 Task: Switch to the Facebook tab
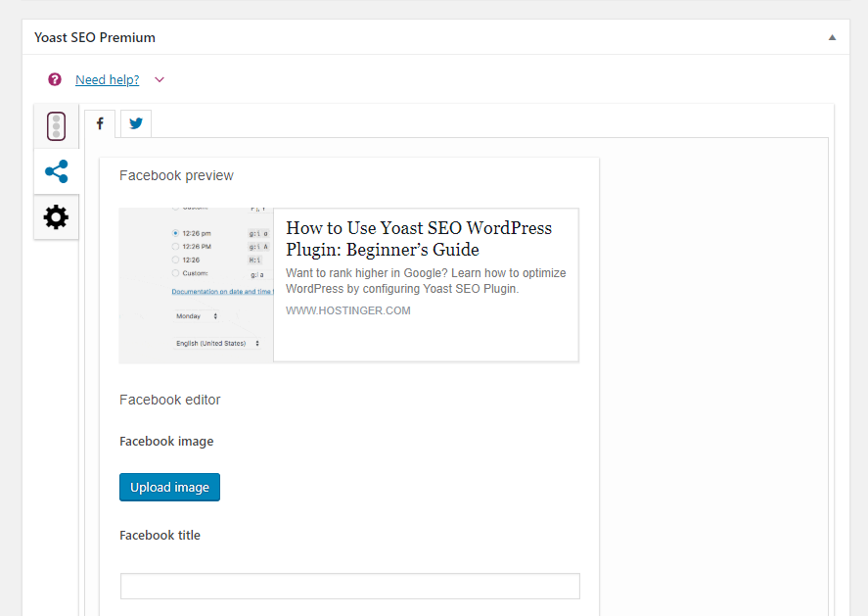(x=100, y=123)
